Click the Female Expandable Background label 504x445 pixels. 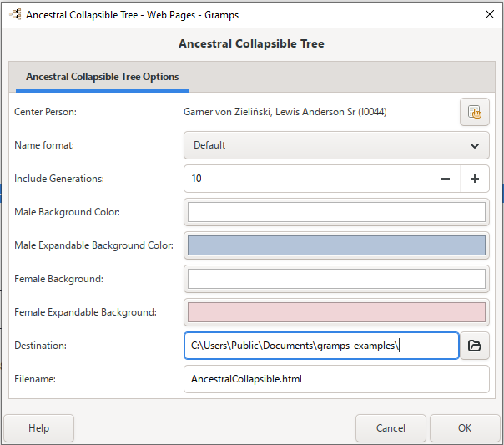pos(85,312)
